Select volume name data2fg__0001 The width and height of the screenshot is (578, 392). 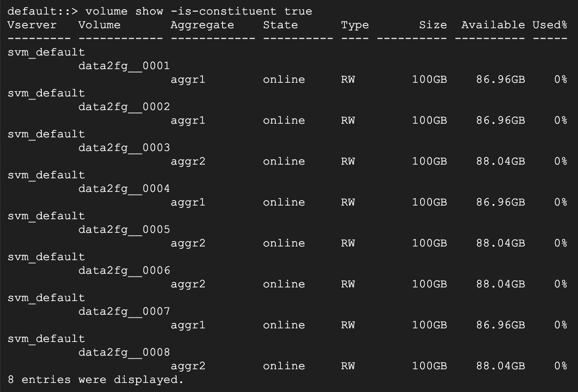point(124,65)
